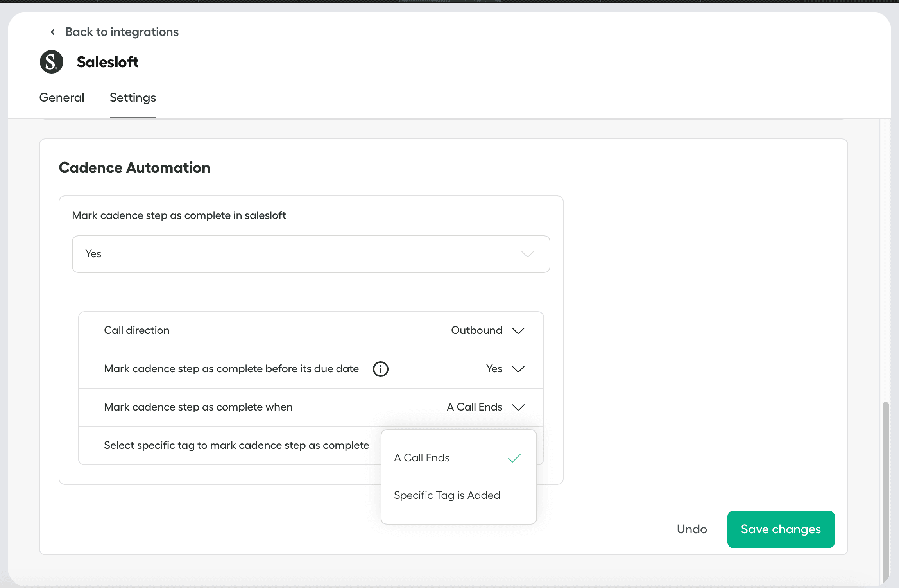The height and width of the screenshot is (588, 899).
Task: Click the Salesloft logo icon
Action: pyautogui.click(x=52, y=62)
